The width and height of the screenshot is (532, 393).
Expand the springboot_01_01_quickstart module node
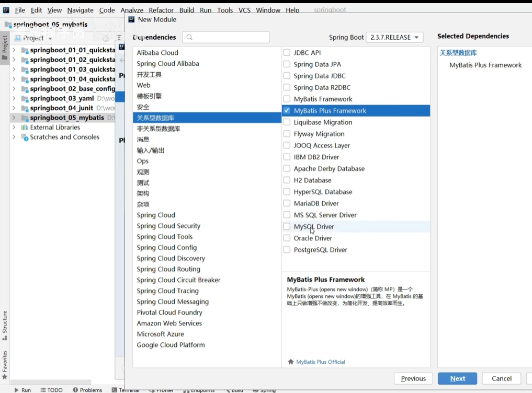point(14,50)
